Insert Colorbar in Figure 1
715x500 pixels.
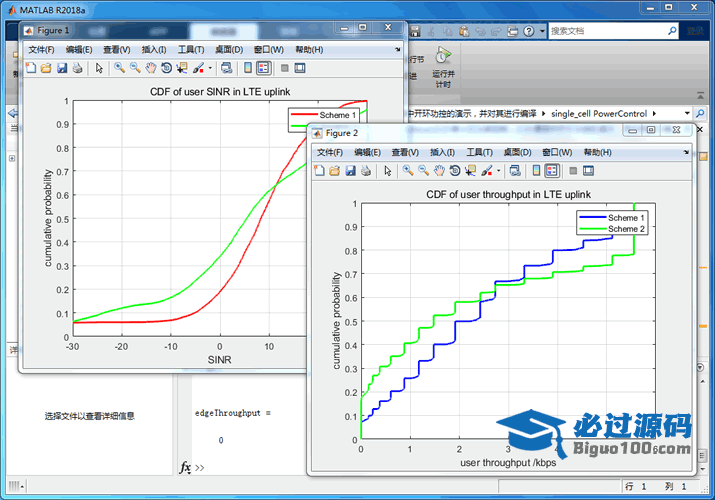248,68
